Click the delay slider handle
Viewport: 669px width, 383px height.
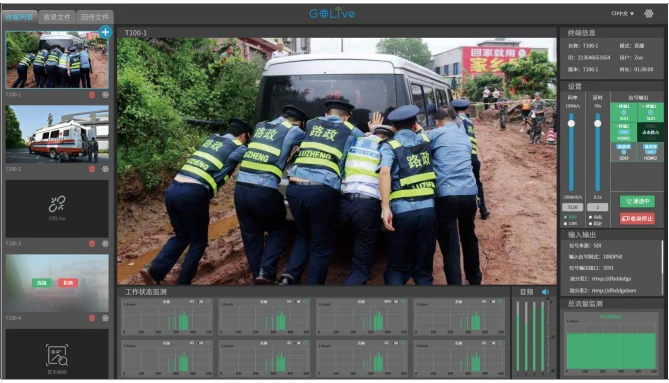point(598,123)
